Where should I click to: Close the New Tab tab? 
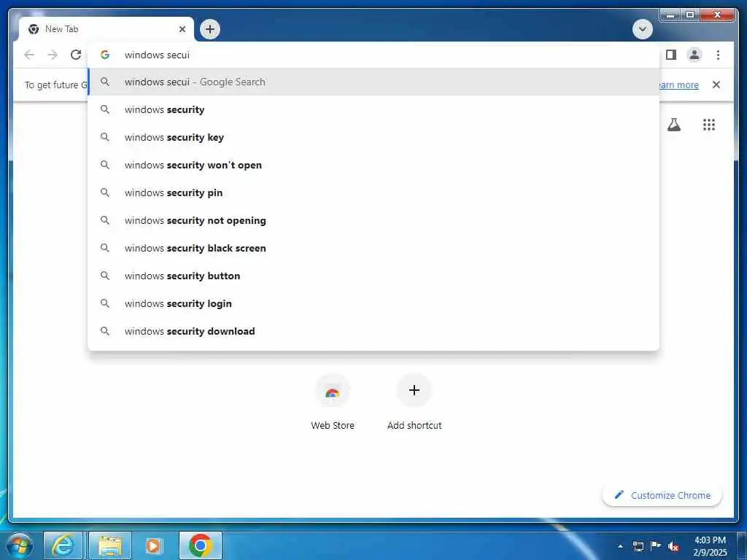pos(182,29)
